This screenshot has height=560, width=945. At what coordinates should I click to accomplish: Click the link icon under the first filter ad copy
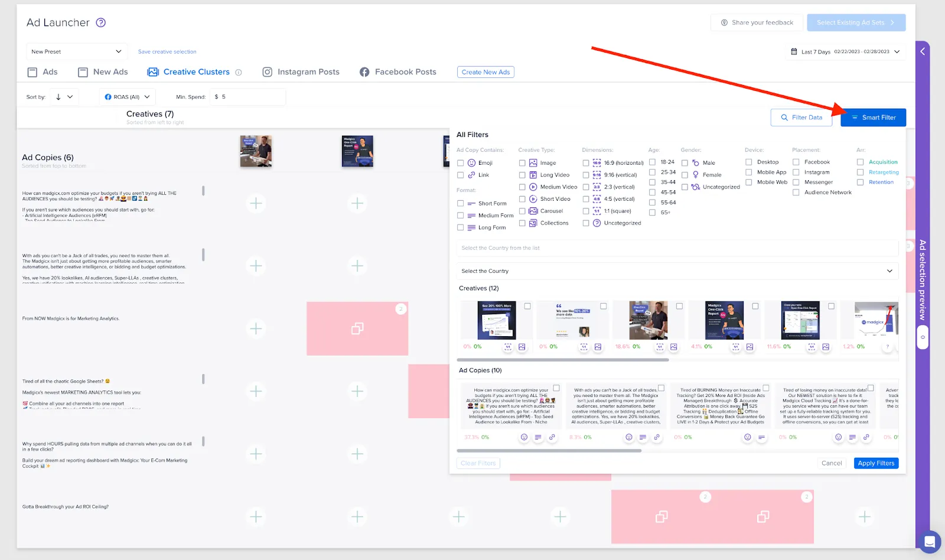[552, 437]
